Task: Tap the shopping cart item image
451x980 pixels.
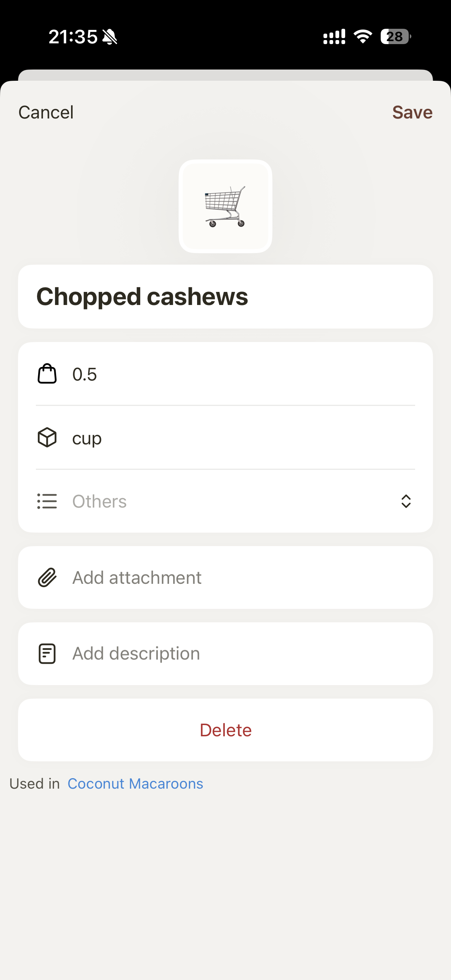Action: coord(225,206)
